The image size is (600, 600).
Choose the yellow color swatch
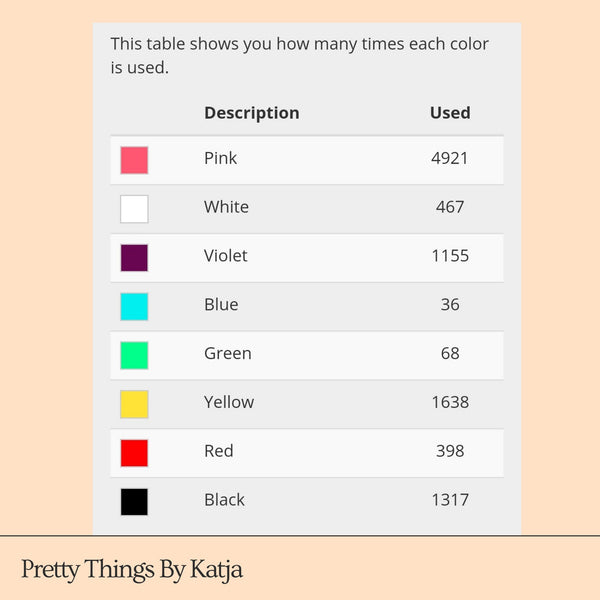(x=134, y=404)
